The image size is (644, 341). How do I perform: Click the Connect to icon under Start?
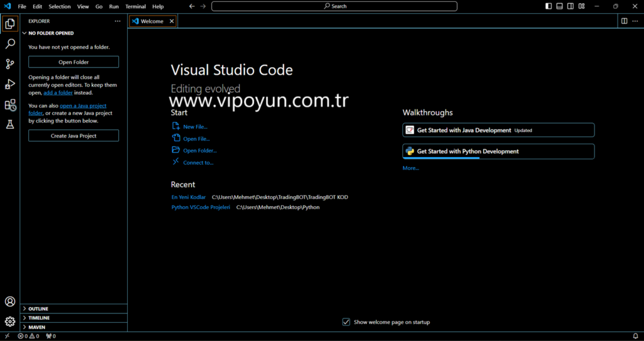point(176,162)
